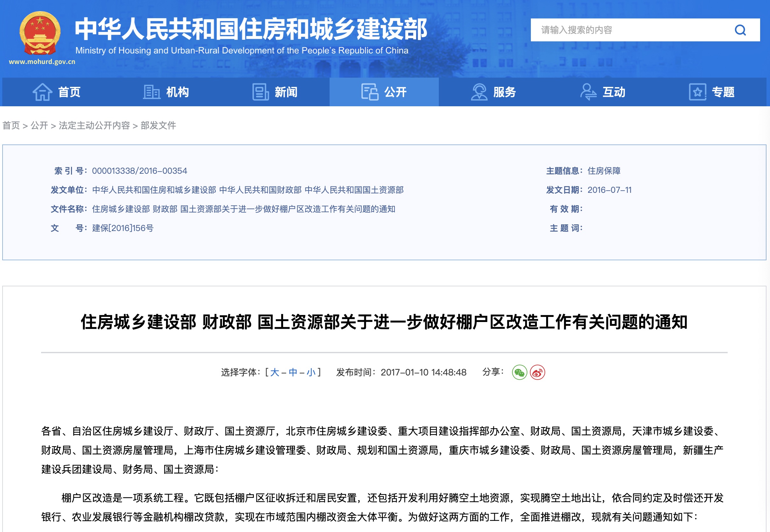Open the 法定主动公开内容 breadcrumb link

[94, 126]
